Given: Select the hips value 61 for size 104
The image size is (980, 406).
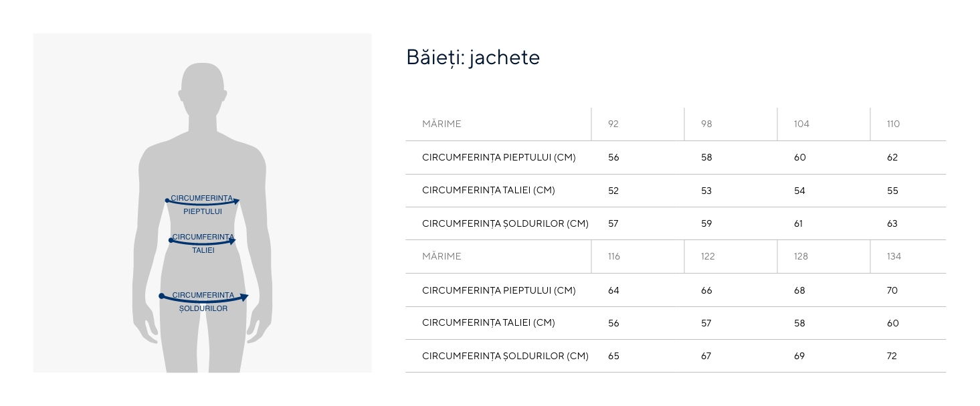Looking at the screenshot, I should (799, 223).
